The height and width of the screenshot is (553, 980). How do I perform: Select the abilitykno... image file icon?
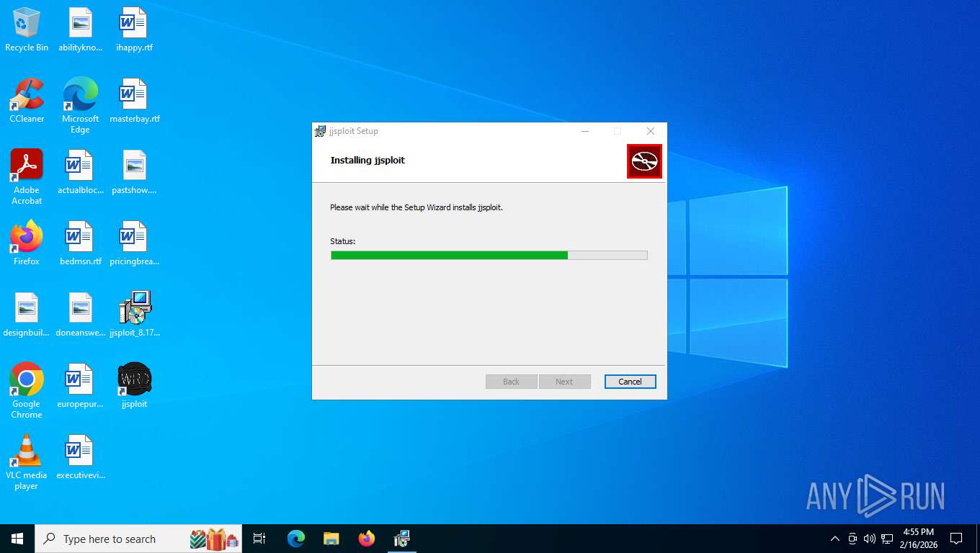pos(80,30)
